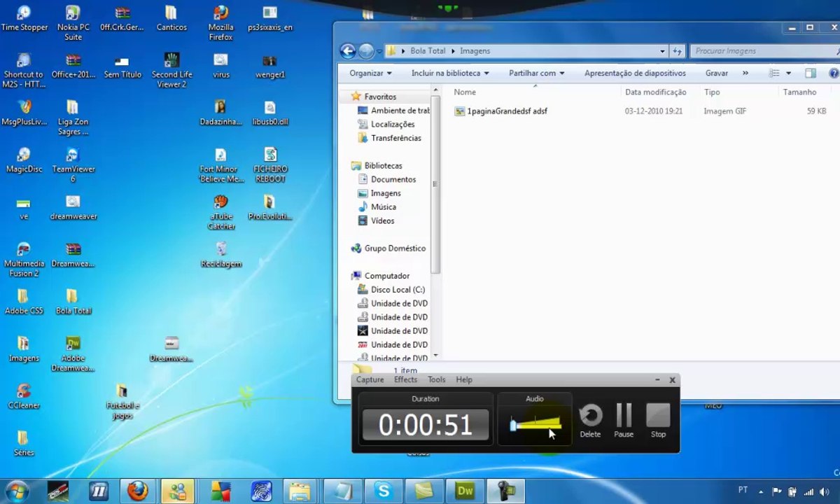The height and width of the screenshot is (504, 840).
Task: Refresh the Explorer folder view
Action: click(x=677, y=51)
